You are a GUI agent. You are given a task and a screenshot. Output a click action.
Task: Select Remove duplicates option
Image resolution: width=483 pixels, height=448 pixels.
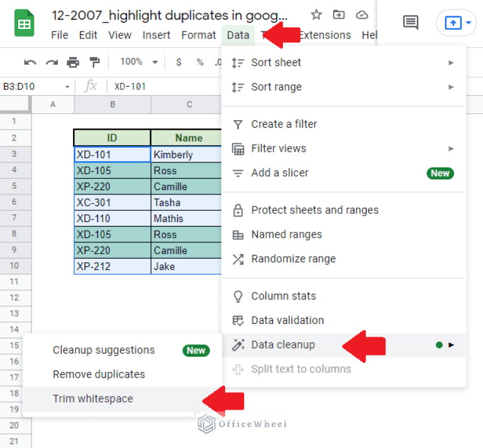tap(99, 374)
